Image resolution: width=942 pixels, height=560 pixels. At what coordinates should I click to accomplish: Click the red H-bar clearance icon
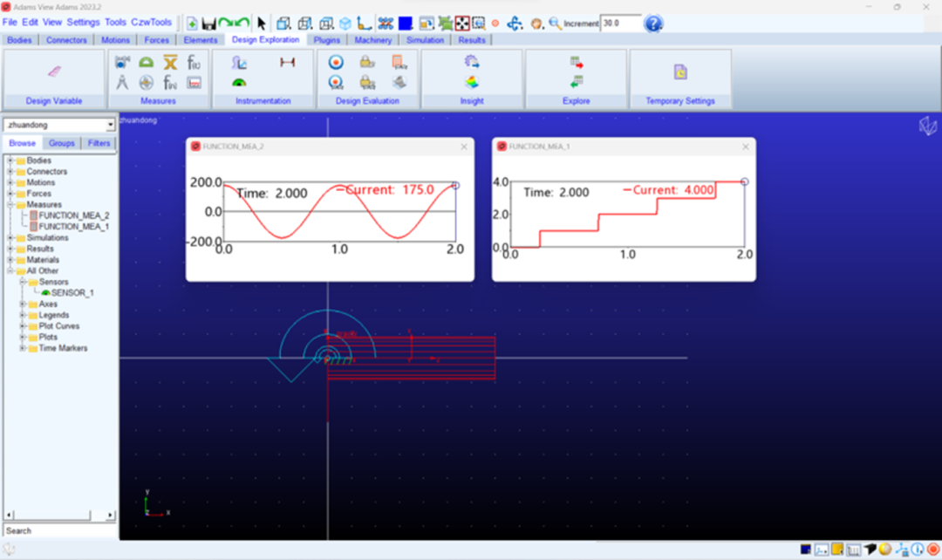tap(287, 62)
